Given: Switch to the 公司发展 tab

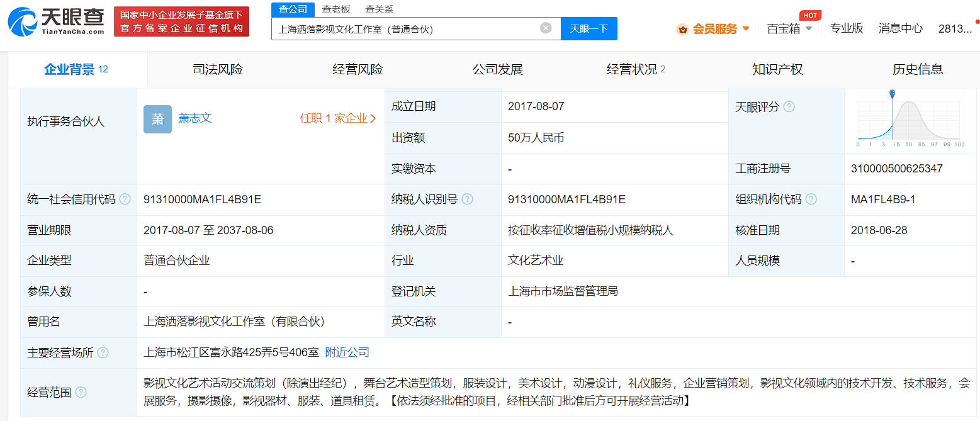Looking at the screenshot, I should (x=498, y=69).
